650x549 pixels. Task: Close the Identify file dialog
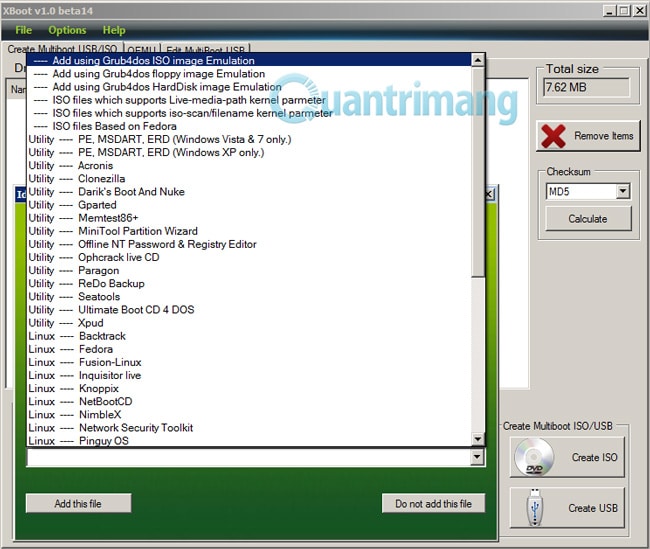pyautogui.click(x=489, y=194)
